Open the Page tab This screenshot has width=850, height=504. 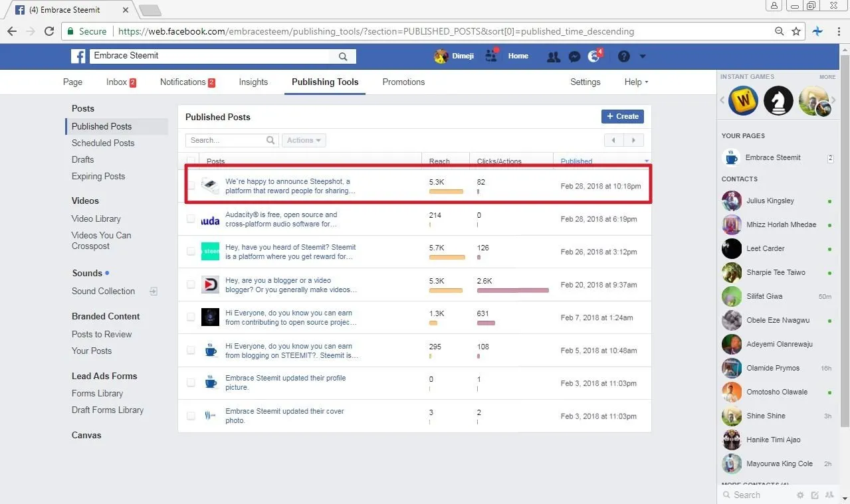(72, 82)
